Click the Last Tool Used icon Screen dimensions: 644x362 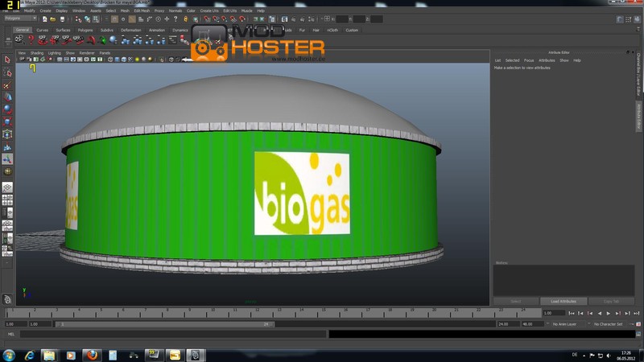point(7,171)
